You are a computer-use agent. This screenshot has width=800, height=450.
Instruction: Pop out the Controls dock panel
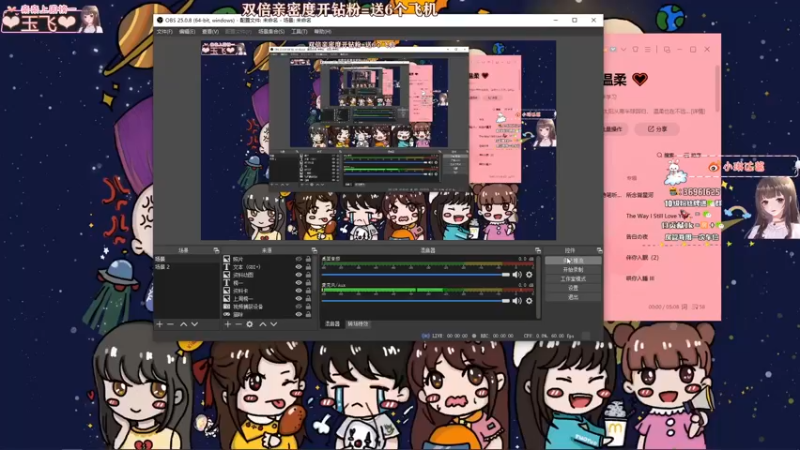(599, 251)
